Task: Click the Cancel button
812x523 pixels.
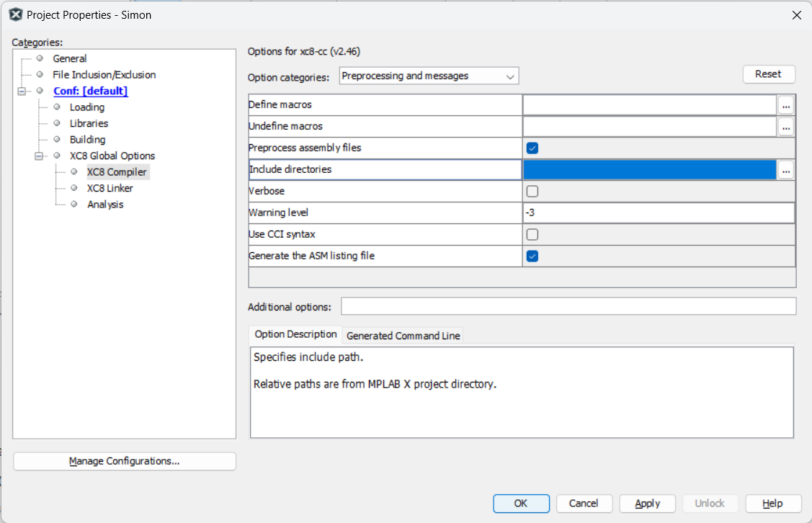Action: coord(584,504)
